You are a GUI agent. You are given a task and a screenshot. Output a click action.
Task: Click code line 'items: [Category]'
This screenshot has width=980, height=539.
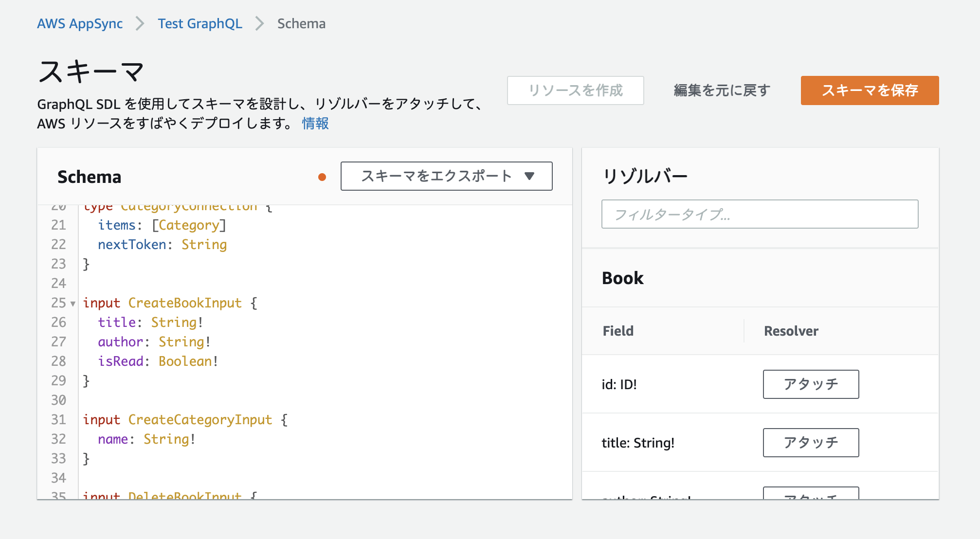click(162, 225)
